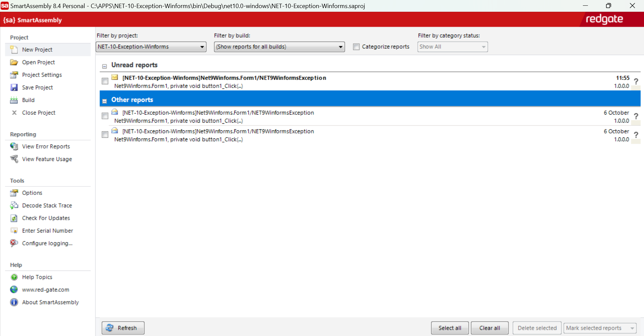Click the Clear all button
The width and height of the screenshot is (644, 336).
coord(490,328)
